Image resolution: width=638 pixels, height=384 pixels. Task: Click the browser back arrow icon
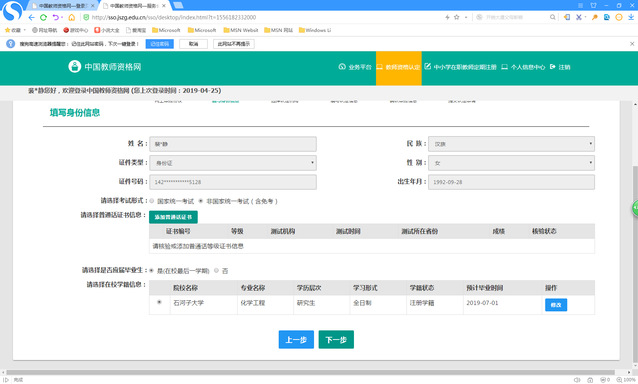tap(31, 17)
